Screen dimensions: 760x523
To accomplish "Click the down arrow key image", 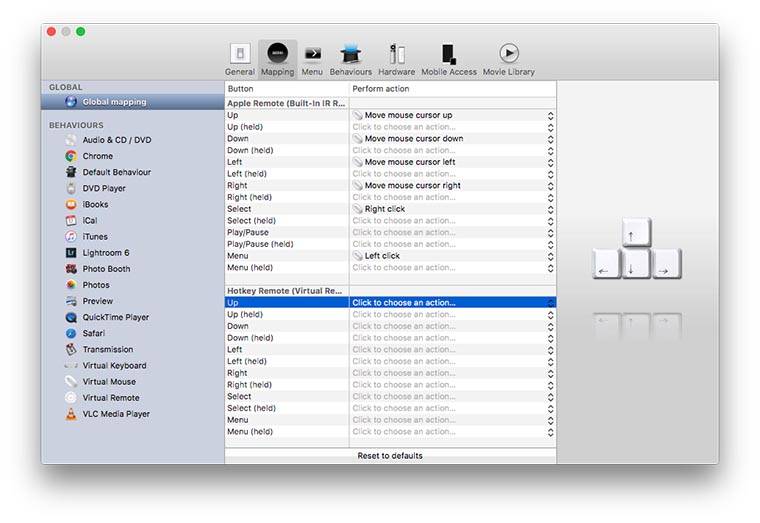I will (636, 264).
